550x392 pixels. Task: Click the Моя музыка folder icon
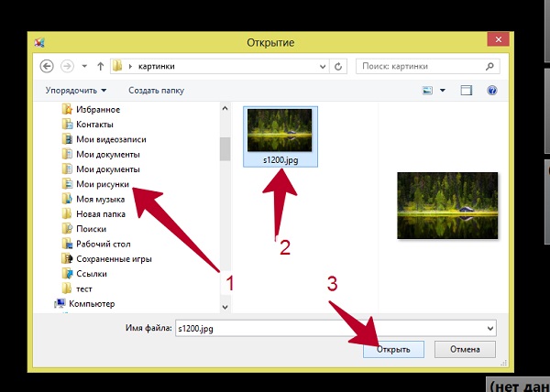[67, 199]
